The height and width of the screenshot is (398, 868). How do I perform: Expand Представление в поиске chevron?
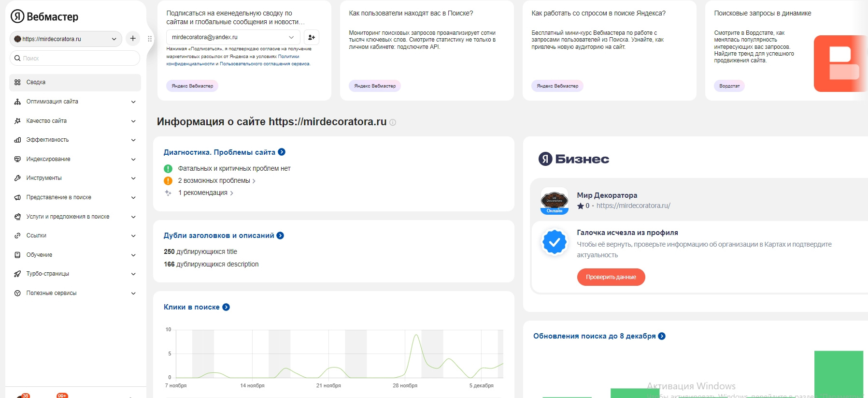click(x=133, y=197)
